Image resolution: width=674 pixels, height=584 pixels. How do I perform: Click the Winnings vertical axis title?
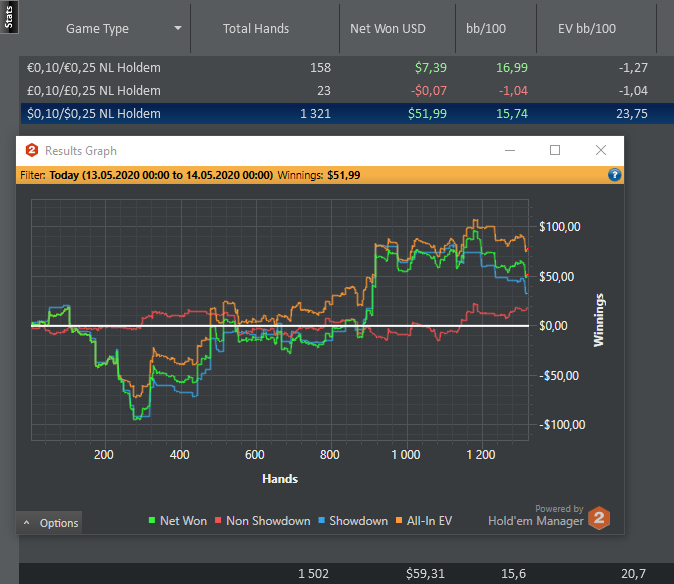point(599,320)
